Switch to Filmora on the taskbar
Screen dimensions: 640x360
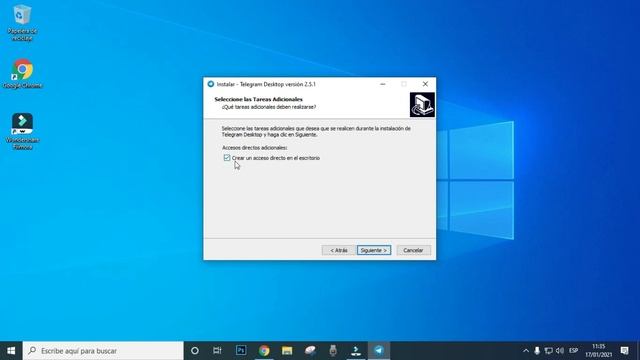[x=356, y=351]
